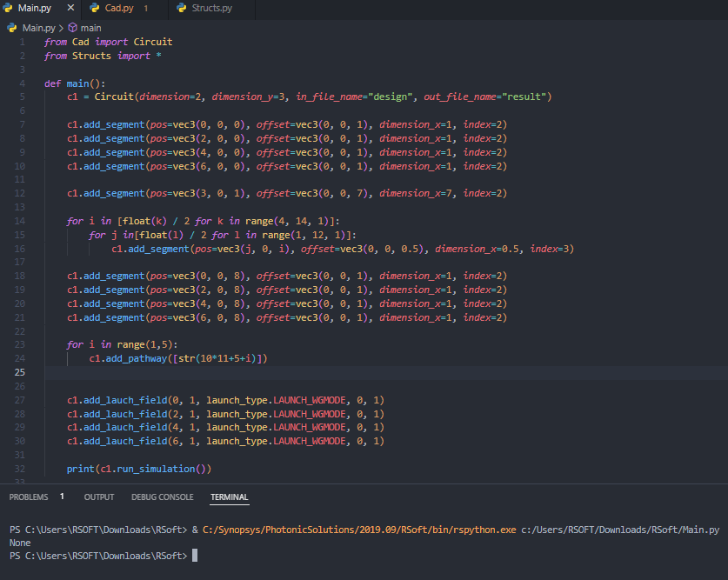Image resolution: width=728 pixels, height=580 pixels.
Task: Click the empty current line 25 in the editor
Action: tap(385, 372)
